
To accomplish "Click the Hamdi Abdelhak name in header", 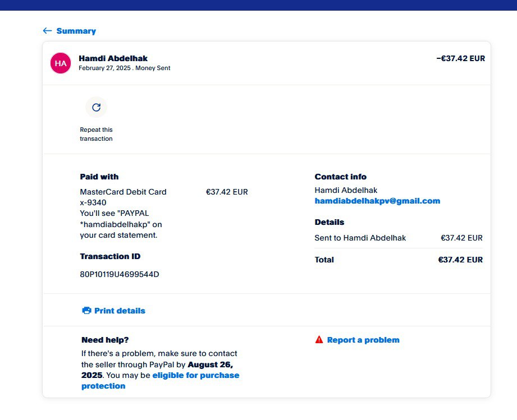I will click(113, 58).
